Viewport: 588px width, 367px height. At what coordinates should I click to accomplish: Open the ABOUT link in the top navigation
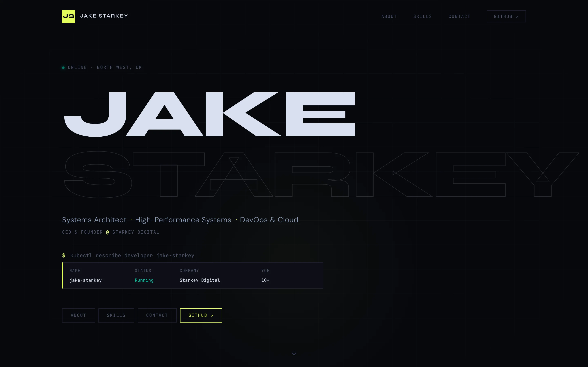(389, 16)
